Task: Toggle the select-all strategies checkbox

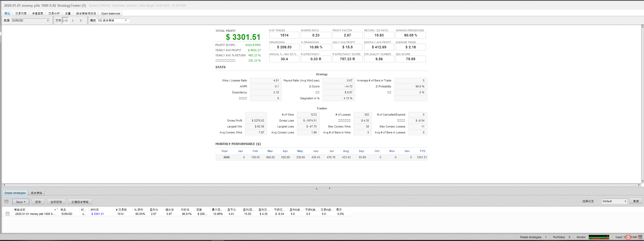Action: coord(6,202)
